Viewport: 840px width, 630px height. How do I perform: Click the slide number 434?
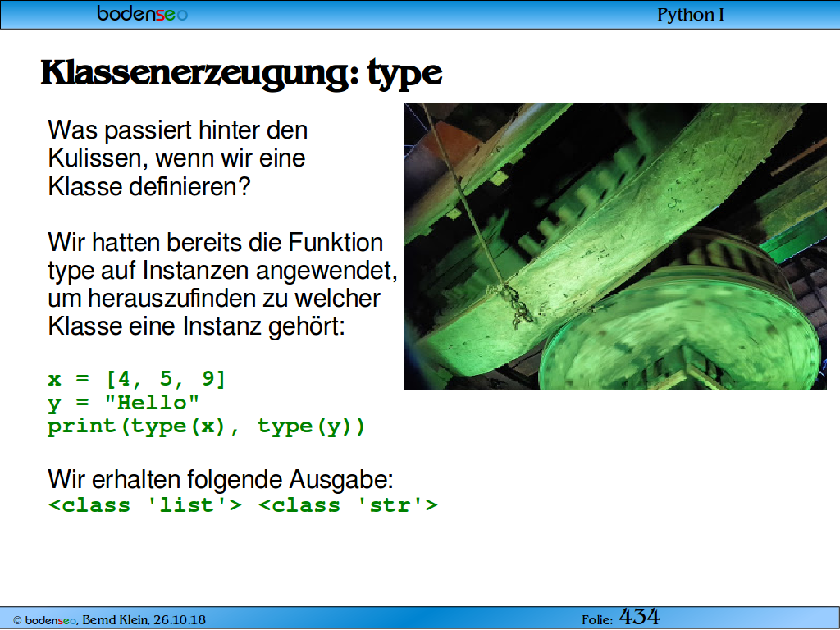point(639,617)
